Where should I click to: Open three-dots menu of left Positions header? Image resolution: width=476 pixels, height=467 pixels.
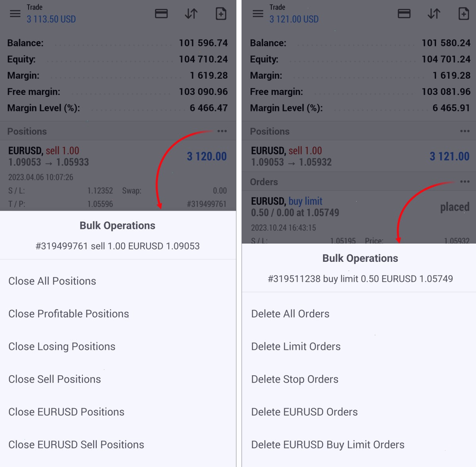[x=222, y=131]
